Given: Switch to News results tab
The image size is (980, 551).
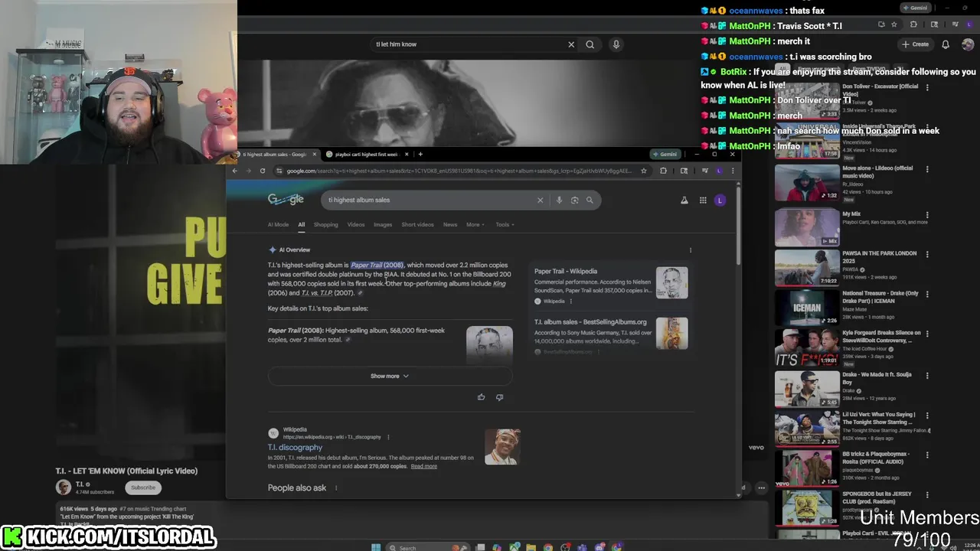Looking at the screenshot, I should click(x=450, y=224).
